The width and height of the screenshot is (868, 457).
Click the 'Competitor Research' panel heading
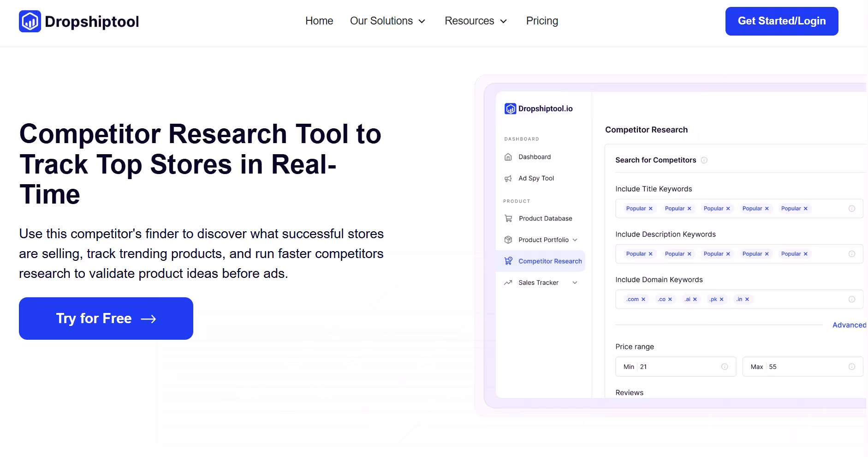(646, 130)
